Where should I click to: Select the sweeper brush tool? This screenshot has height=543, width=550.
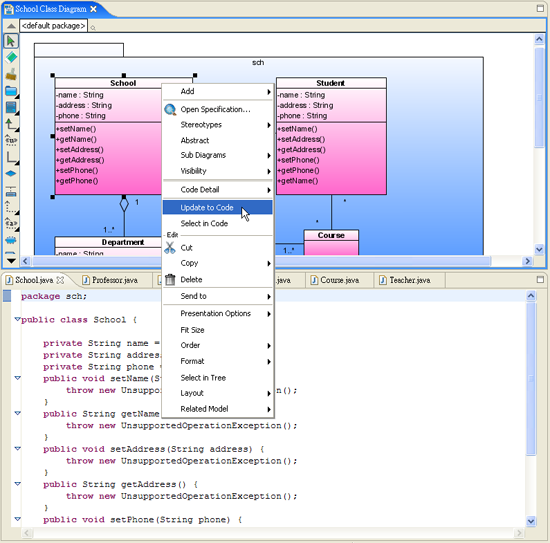pyautogui.click(x=11, y=74)
